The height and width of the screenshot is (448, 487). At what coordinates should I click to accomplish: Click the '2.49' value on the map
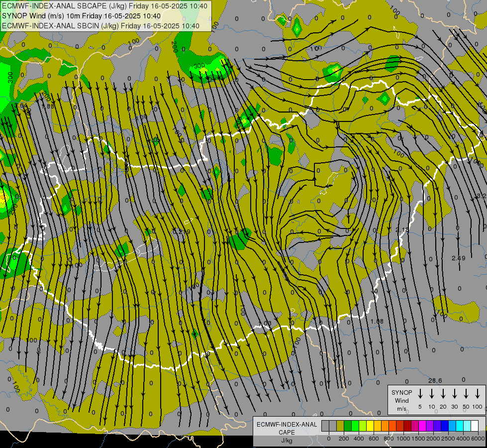(x=459, y=258)
